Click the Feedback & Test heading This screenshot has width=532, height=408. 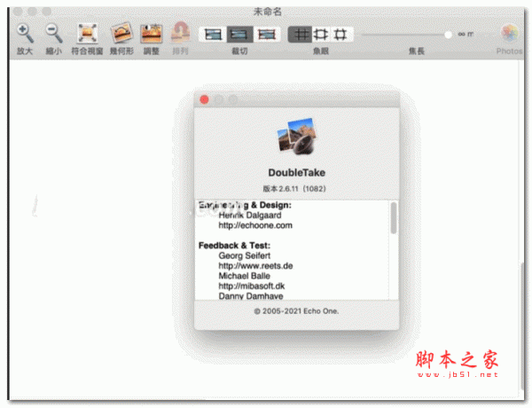pos(234,246)
